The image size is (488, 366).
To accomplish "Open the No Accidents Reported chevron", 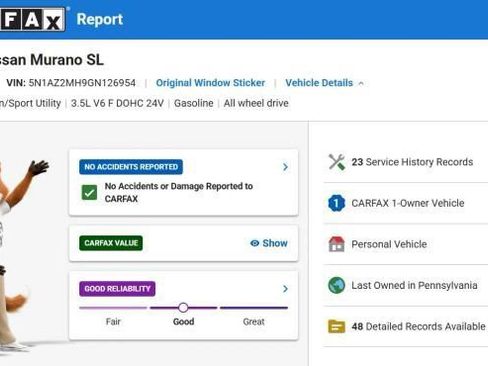I will click(x=285, y=167).
